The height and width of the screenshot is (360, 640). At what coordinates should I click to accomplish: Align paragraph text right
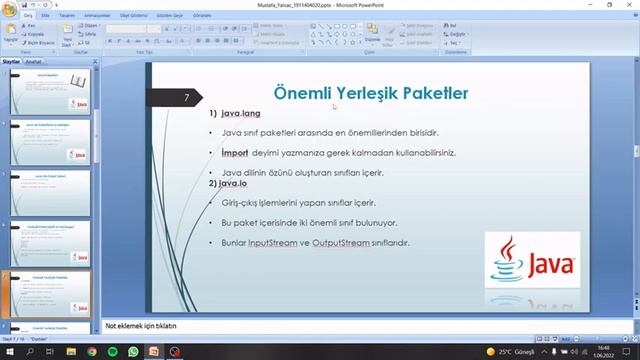point(217,41)
